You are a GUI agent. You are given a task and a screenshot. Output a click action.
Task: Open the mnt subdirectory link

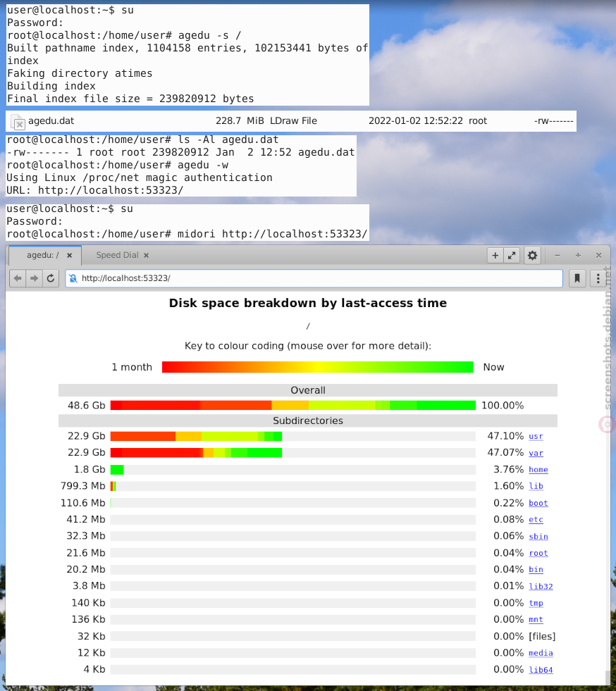(x=536, y=620)
